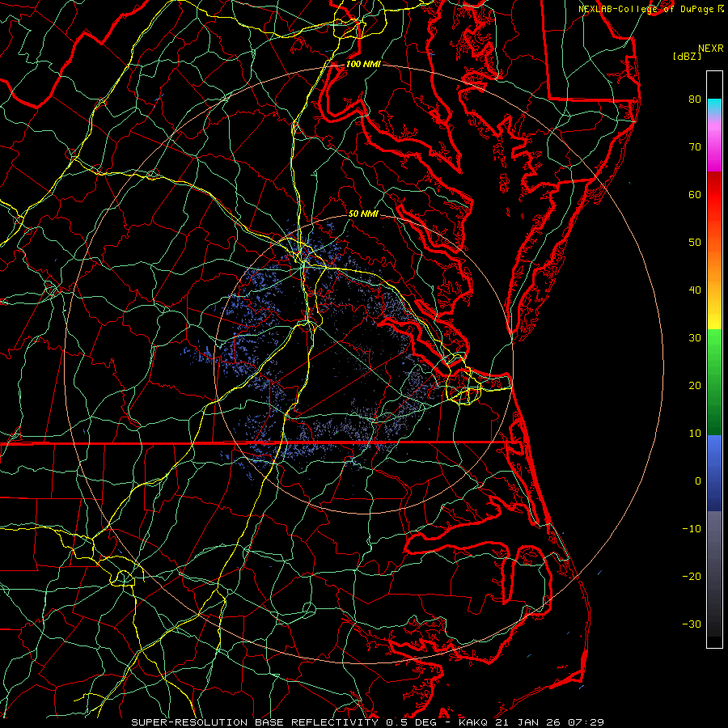This screenshot has height=728, width=728.
Task: Click the -20 dBZ scale value
Action: coord(692,576)
